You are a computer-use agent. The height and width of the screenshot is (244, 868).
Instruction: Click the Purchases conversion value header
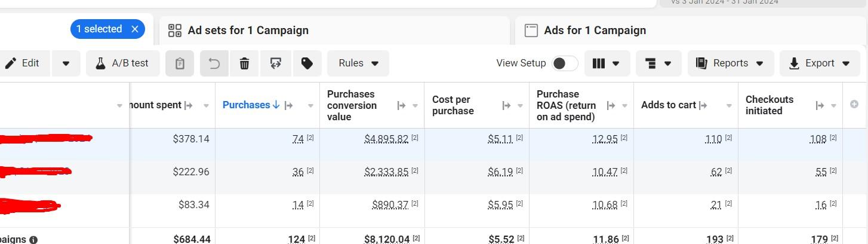(352, 105)
